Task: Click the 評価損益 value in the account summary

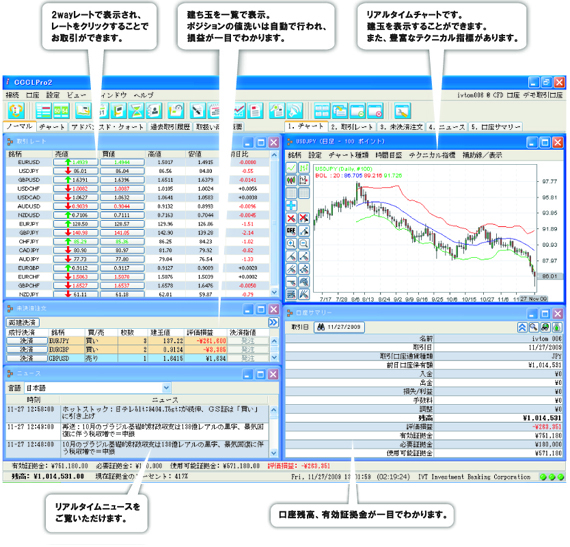Action: pyautogui.click(x=547, y=427)
